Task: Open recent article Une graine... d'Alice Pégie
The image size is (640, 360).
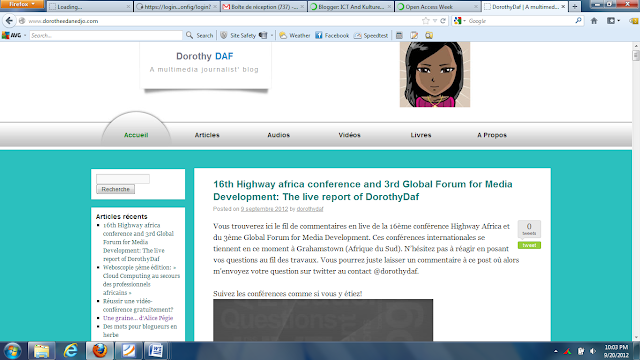Action: pos(138,318)
